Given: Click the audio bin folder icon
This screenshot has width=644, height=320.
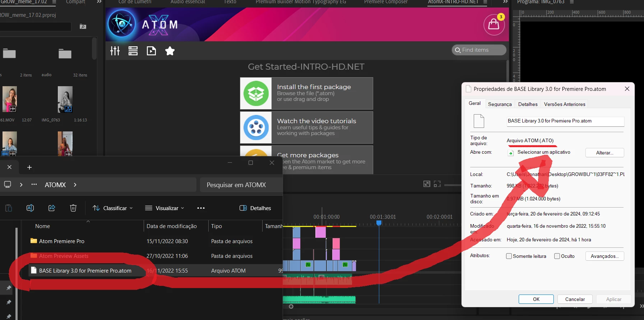Looking at the screenshot, I should click(65, 54).
